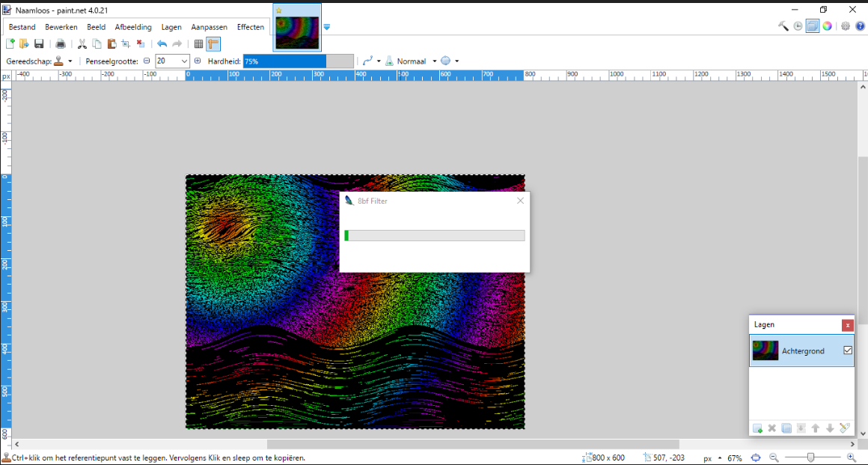The width and height of the screenshot is (868, 465).
Task: Copy the selection with the Copy icon
Action: click(x=97, y=43)
